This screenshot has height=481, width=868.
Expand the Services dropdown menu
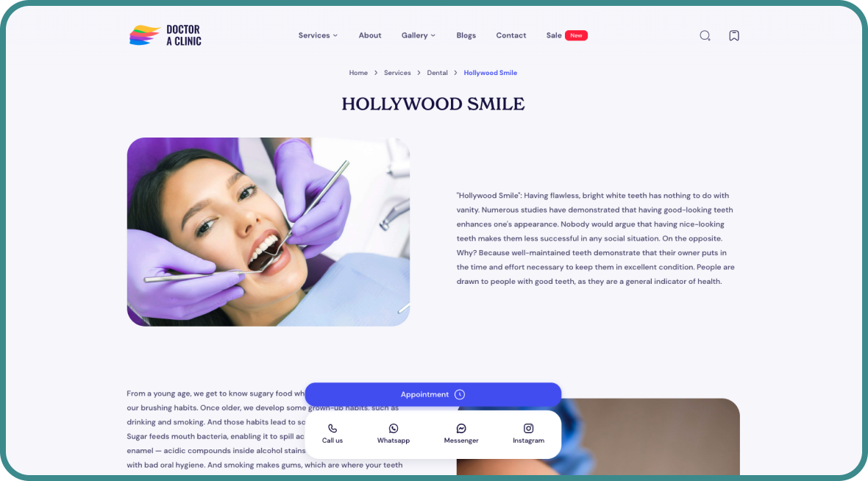pos(318,35)
